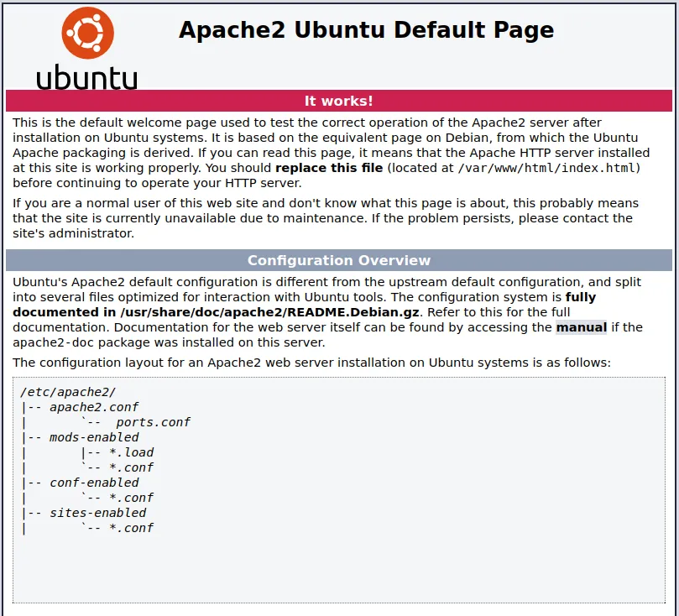Click the conf-enabled directory entry
Image resolution: width=679 pixels, height=616 pixels.
(94, 483)
